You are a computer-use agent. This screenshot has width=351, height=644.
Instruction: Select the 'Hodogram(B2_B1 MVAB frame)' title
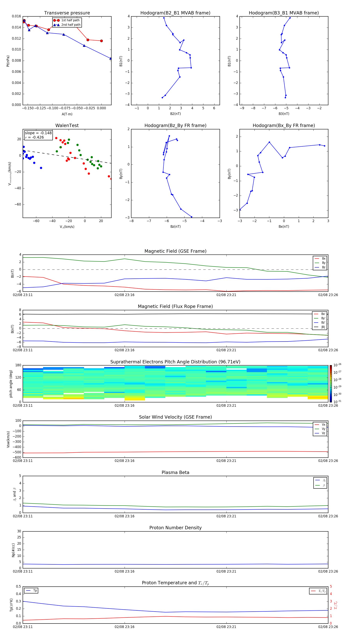coord(175,13)
